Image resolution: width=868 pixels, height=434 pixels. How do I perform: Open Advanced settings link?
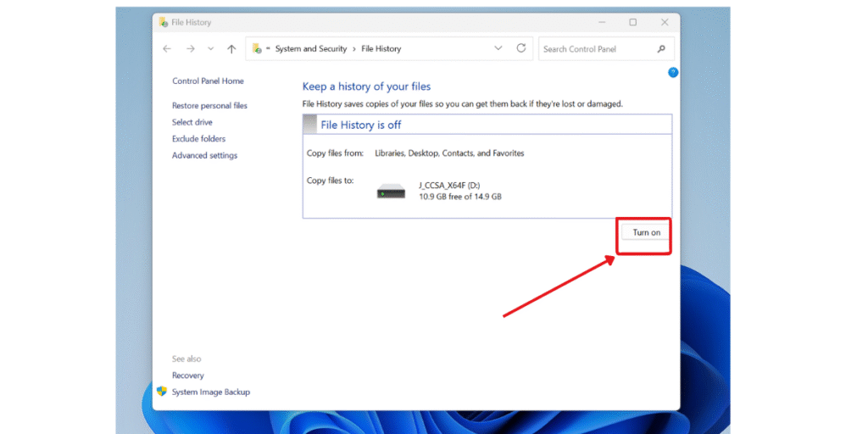click(x=204, y=156)
